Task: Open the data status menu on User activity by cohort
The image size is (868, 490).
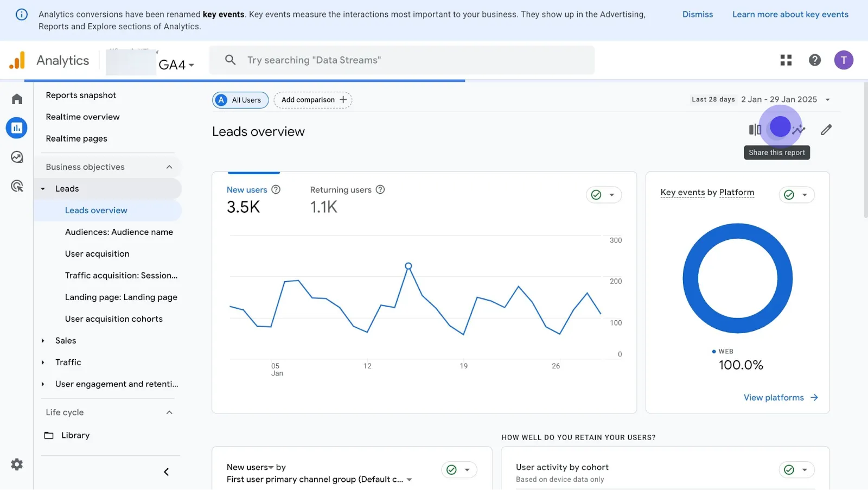Action: click(x=796, y=470)
